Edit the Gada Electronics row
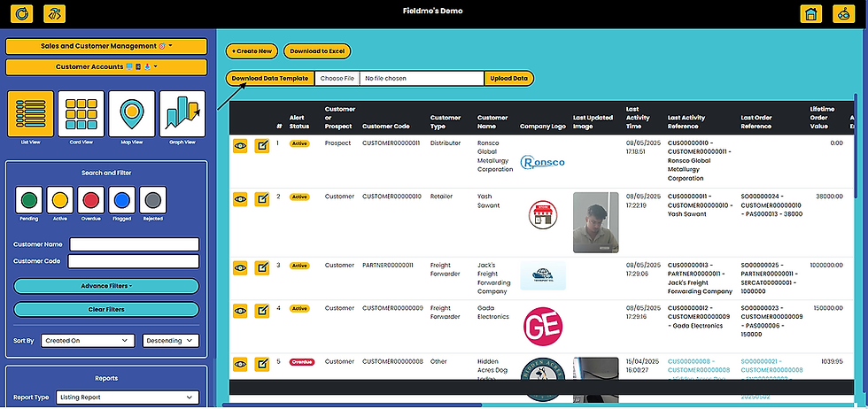Viewport: 868px width, 409px height. 262,311
